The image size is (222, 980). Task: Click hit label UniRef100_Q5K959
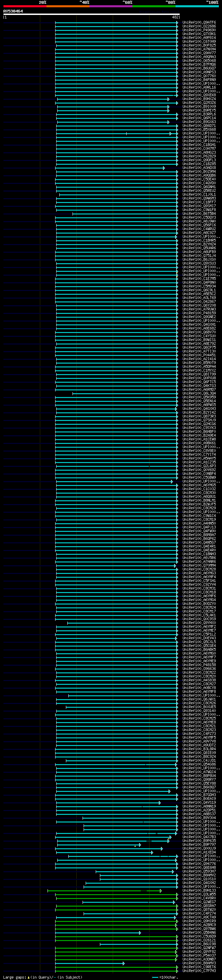tap(199, 397)
